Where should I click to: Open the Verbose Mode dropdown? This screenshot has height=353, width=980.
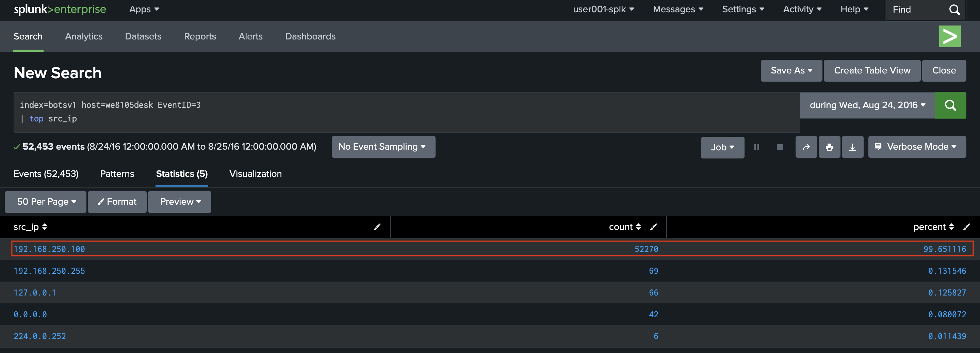[x=917, y=147]
